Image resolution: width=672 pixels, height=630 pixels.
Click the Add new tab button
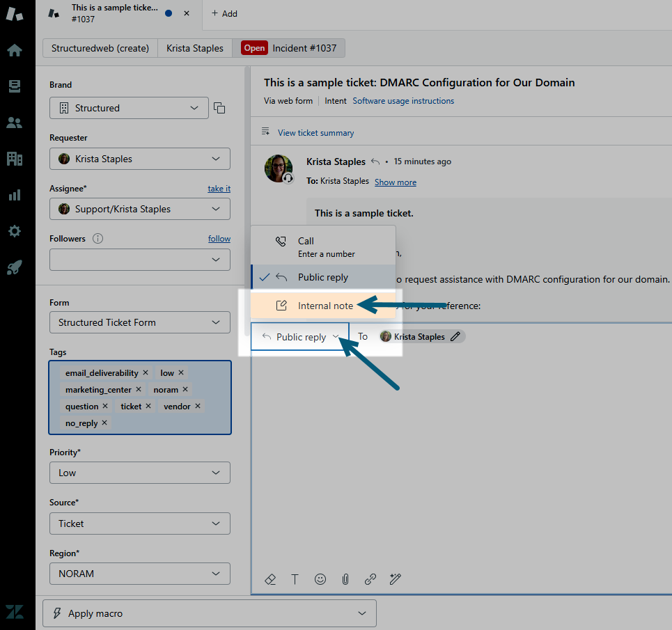pos(224,13)
